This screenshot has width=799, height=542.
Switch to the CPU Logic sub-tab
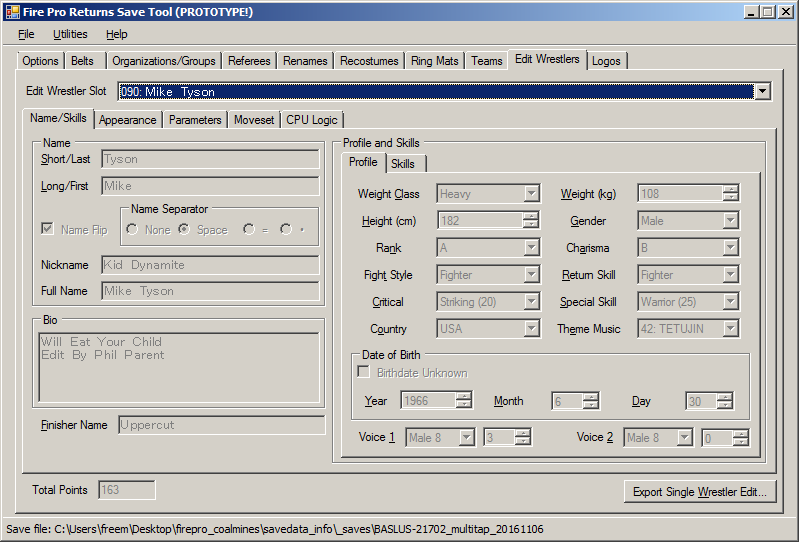tap(312, 120)
